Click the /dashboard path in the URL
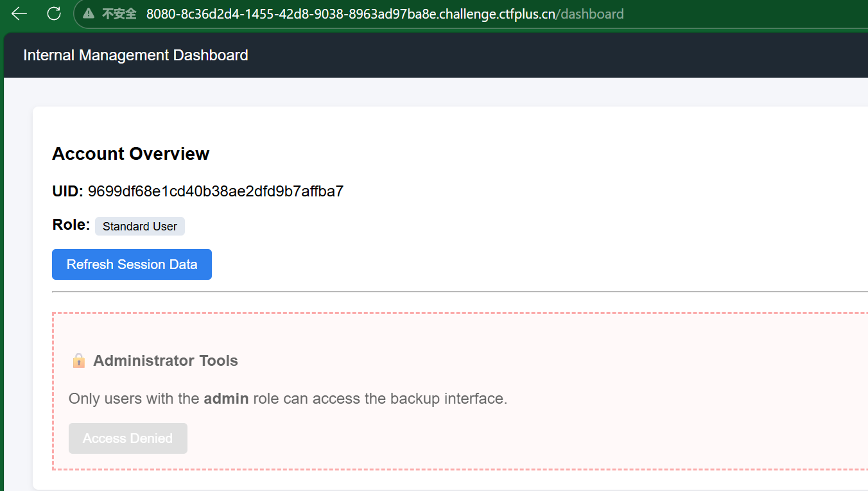The height and width of the screenshot is (491, 868). point(590,14)
